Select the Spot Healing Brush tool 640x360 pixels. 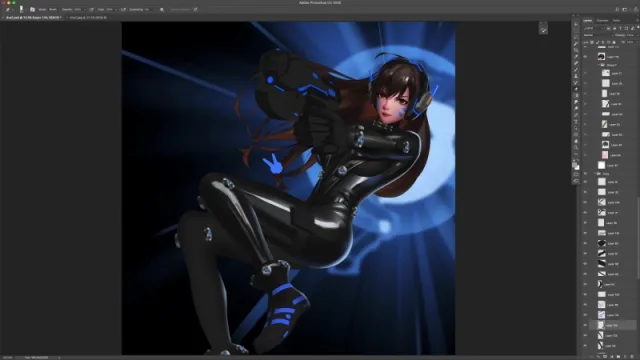point(576,63)
